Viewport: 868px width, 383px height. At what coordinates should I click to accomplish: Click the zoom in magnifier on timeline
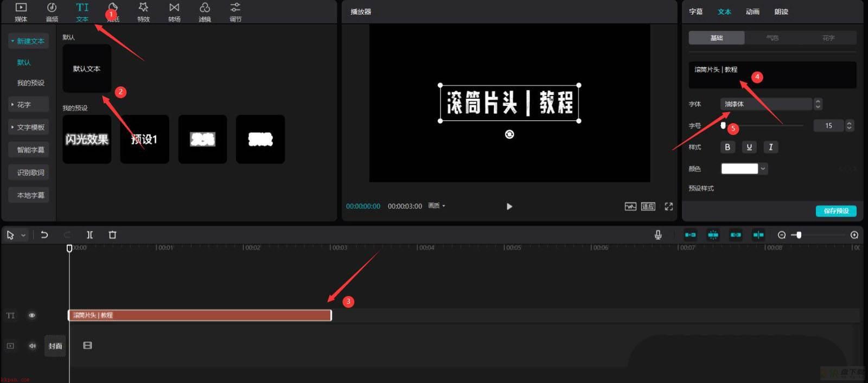854,235
